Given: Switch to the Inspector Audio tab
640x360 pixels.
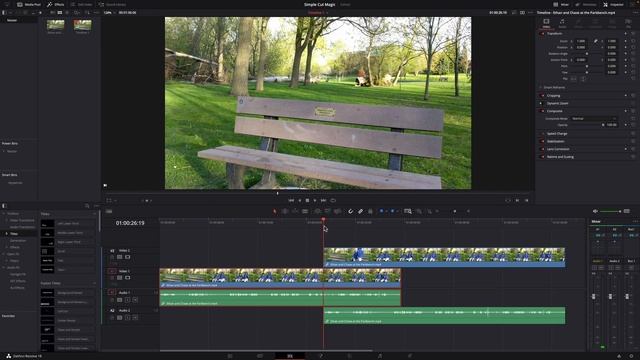Looking at the screenshot, I should point(562,23).
